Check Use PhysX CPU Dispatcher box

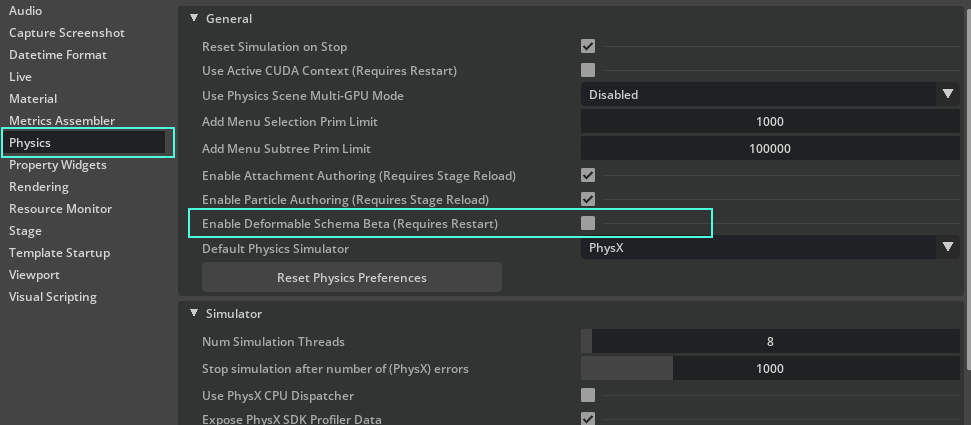[588, 395]
